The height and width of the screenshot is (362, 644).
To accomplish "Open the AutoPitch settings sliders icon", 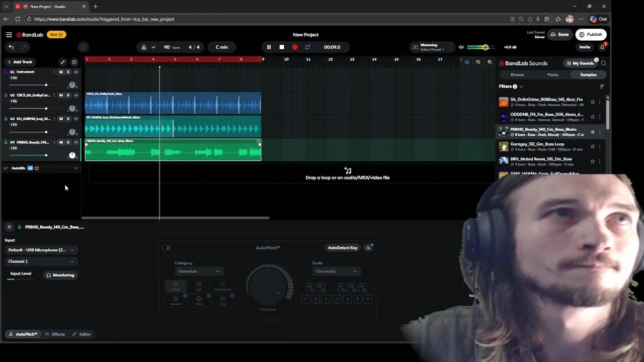I will point(368,248).
